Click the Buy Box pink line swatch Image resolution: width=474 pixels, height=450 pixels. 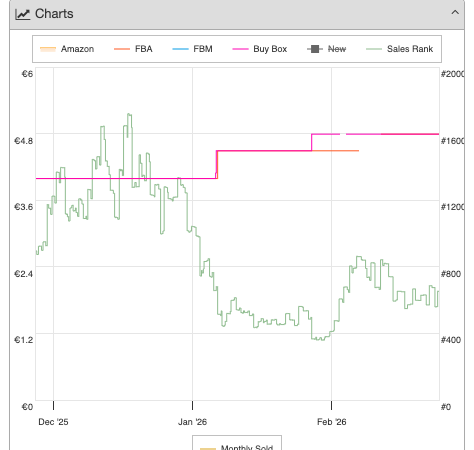(x=240, y=49)
